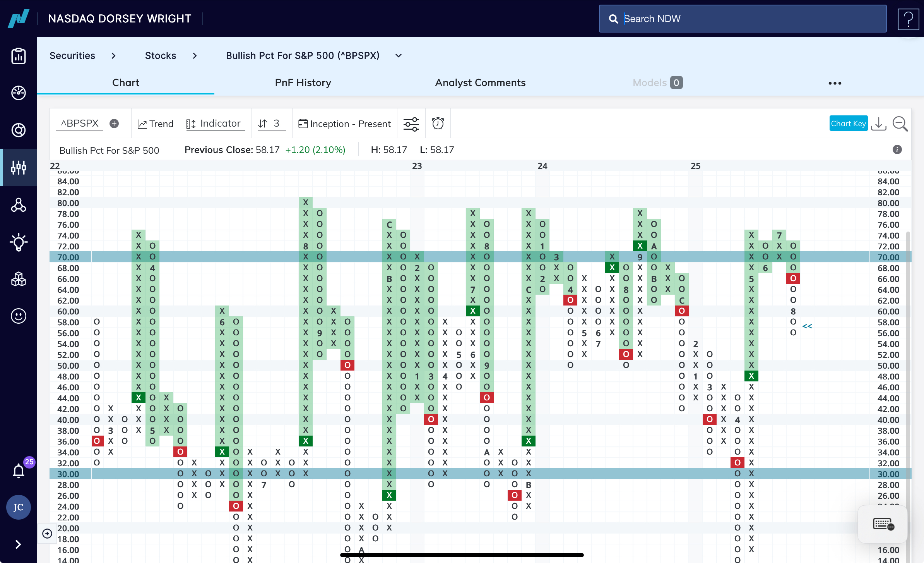Open the chart settings sliders icon
Screen dimensions: 924x563
tap(411, 124)
